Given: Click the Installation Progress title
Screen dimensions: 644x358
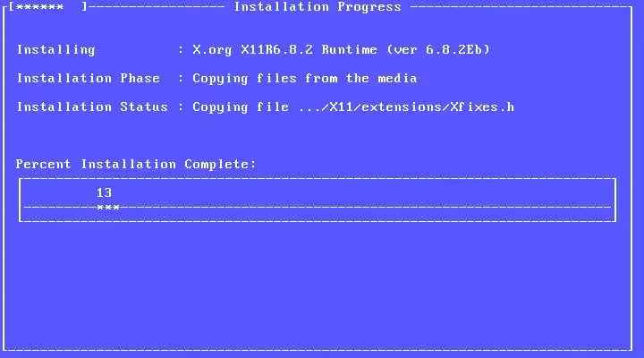Looking at the screenshot, I should tap(317, 6).
